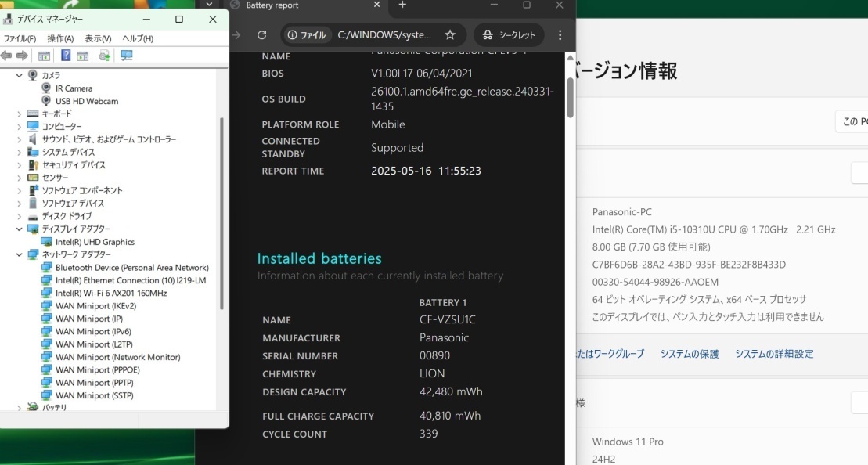
Task: Click Device Manager vertical scrollbar
Action: [222, 213]
